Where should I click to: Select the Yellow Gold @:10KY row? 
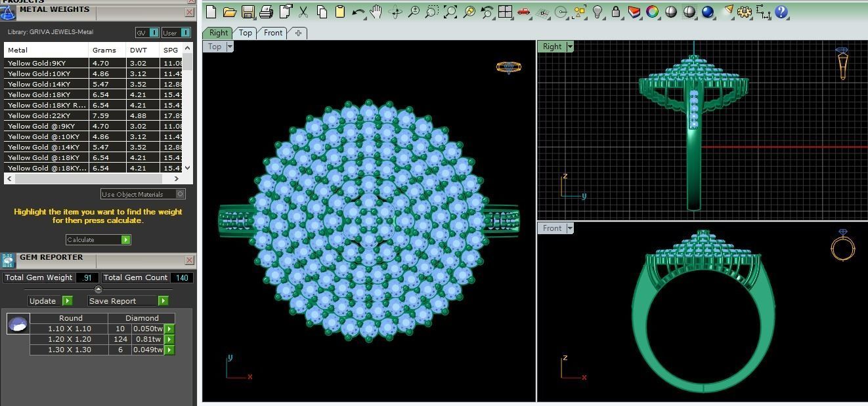tap(93, 136)
